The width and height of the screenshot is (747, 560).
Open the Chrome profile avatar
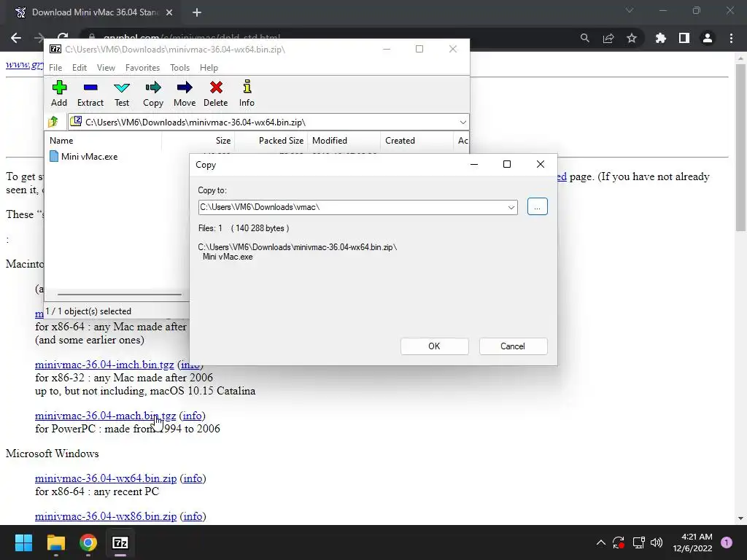(708, 38)
